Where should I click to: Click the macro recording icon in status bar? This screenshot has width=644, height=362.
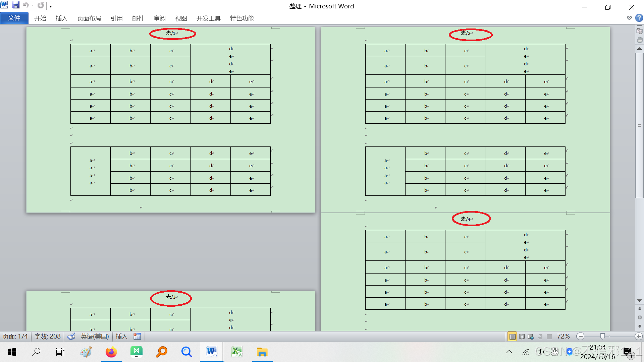click(137, 336)
